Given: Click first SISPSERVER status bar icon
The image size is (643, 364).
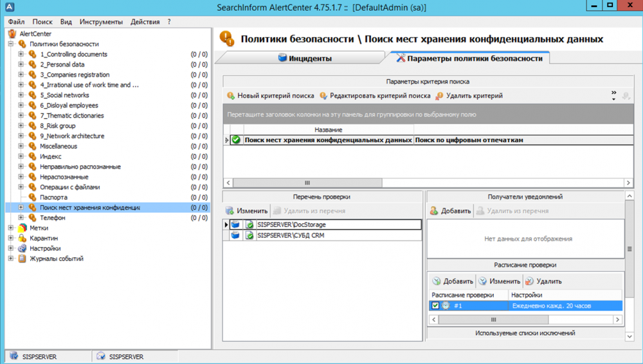Looking at the screenshot, I should click(14, 356).
